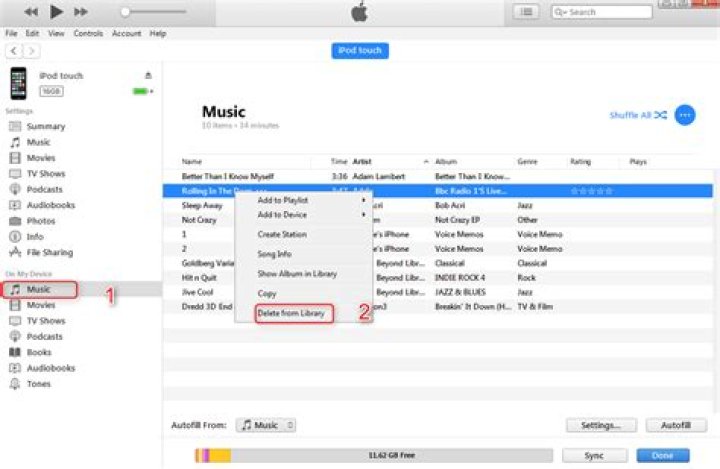Open the Autofill From Music dropdown

[x=266, y=425]
